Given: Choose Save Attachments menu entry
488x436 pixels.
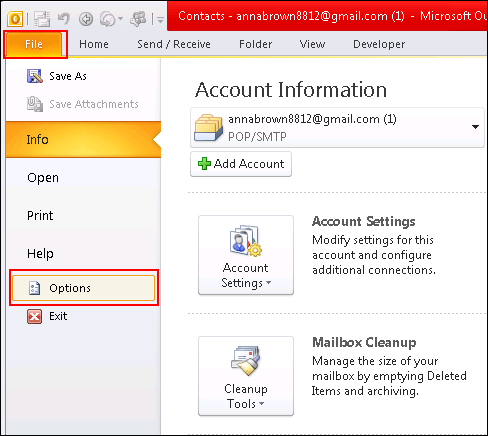Looking at the screenshot, I should pyautogui.click(x=83, y=104).
